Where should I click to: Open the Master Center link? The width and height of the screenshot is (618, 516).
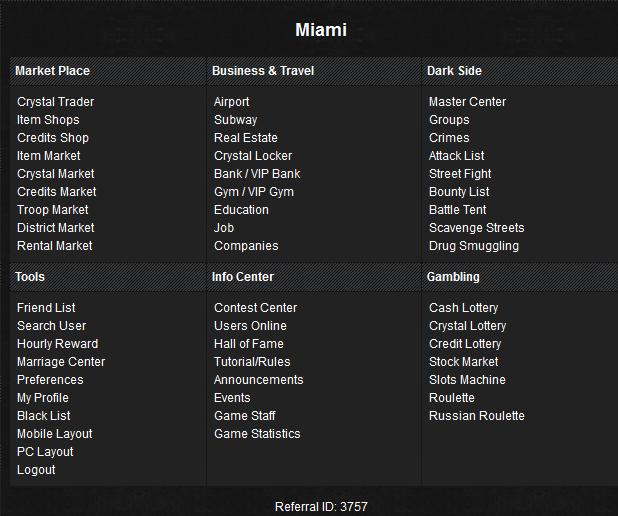coord(467,102)
